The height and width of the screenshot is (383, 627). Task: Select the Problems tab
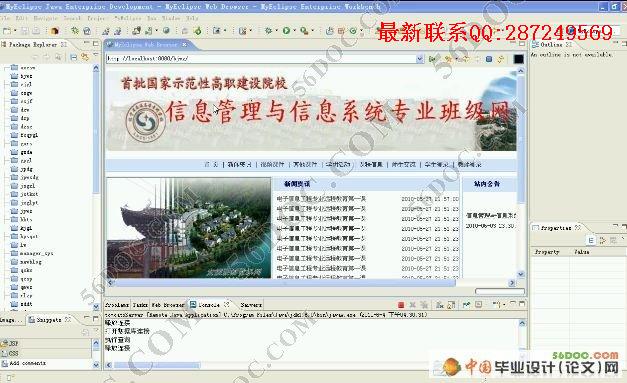117,305
